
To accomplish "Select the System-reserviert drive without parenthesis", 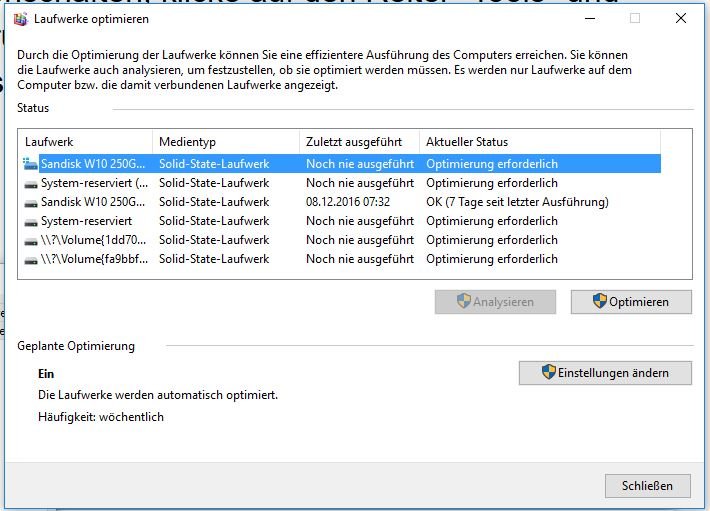I will click(342, 221).
